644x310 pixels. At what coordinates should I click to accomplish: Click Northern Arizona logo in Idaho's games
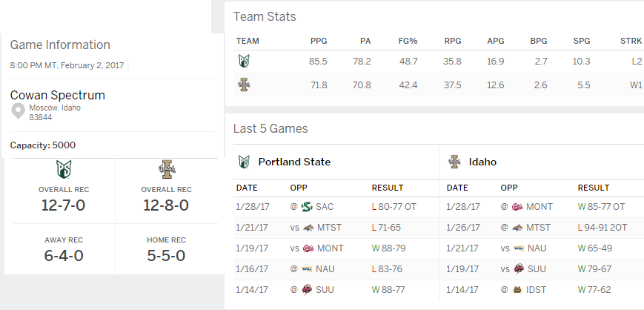point(519,248)
